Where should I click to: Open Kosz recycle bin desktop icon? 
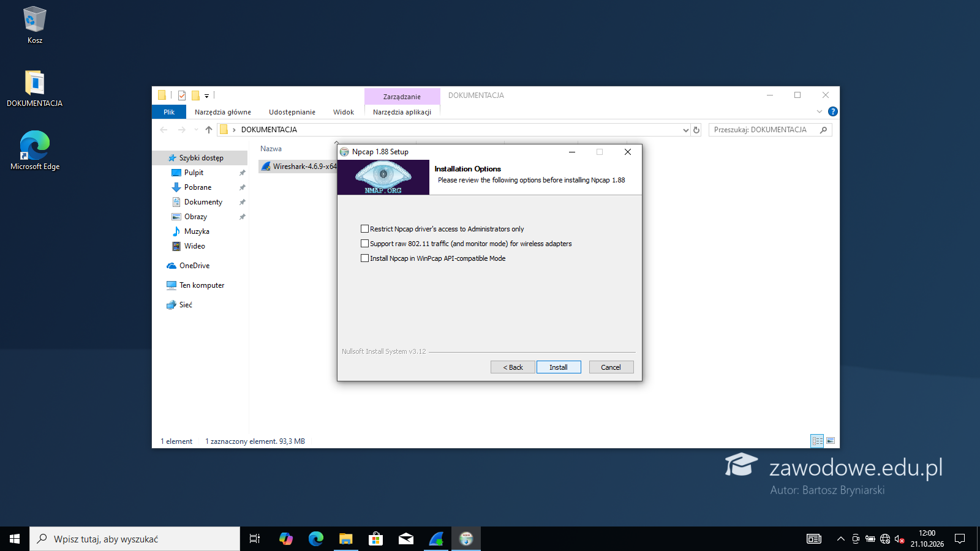point(35,25)
